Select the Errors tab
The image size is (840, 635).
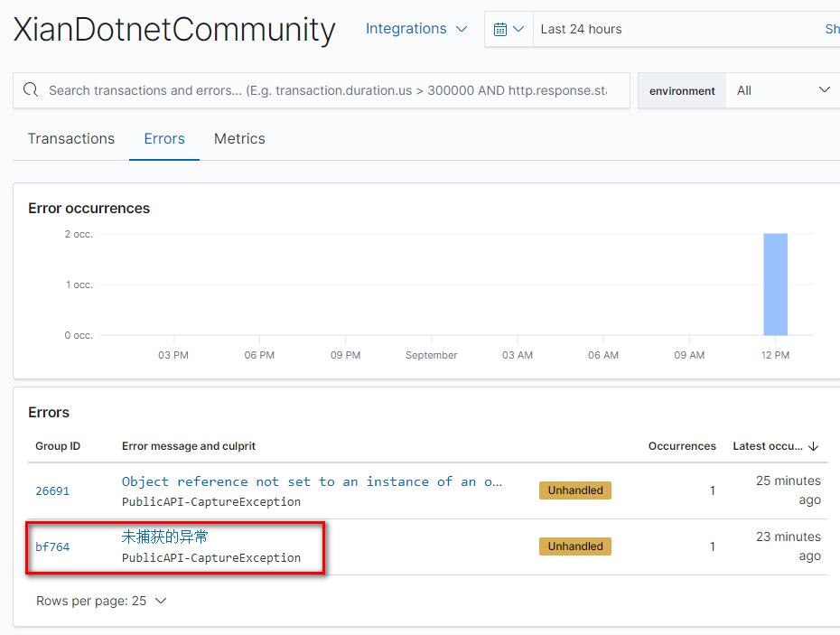coord(164,139)
